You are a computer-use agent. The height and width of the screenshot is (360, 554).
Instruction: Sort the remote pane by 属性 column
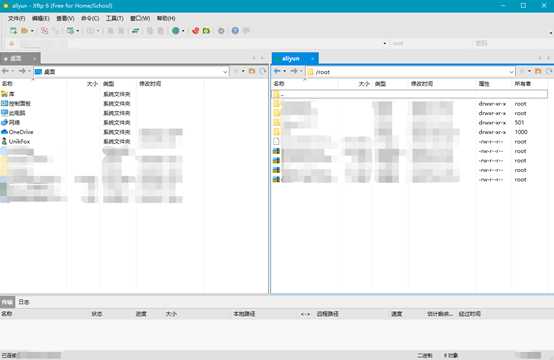484,84
